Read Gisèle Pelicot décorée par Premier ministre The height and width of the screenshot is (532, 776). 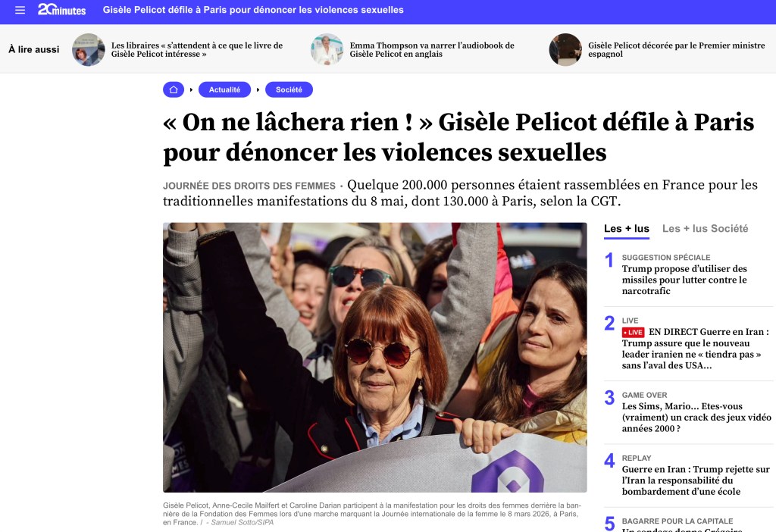[677, 49]
